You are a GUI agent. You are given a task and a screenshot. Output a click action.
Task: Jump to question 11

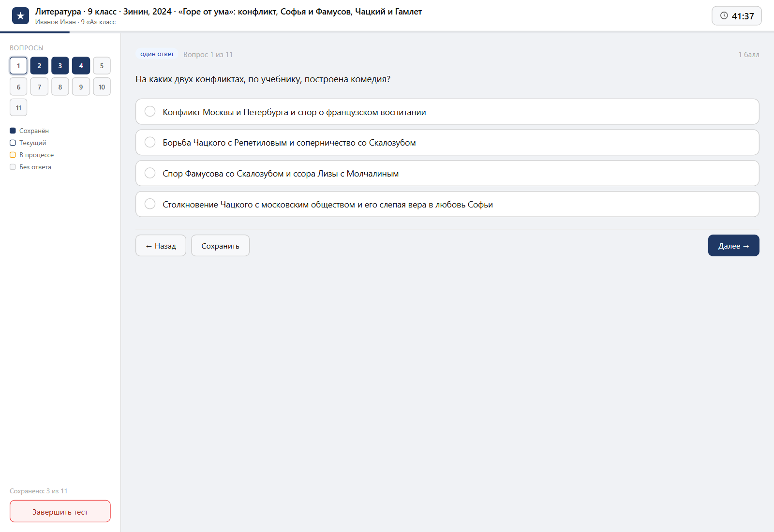[18, 107]
